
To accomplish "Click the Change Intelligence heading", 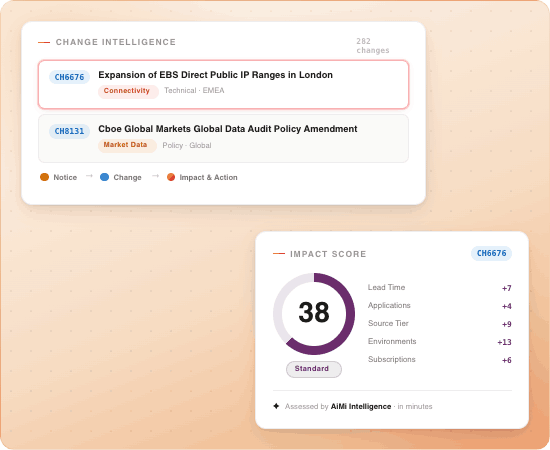I will (116, 42).
